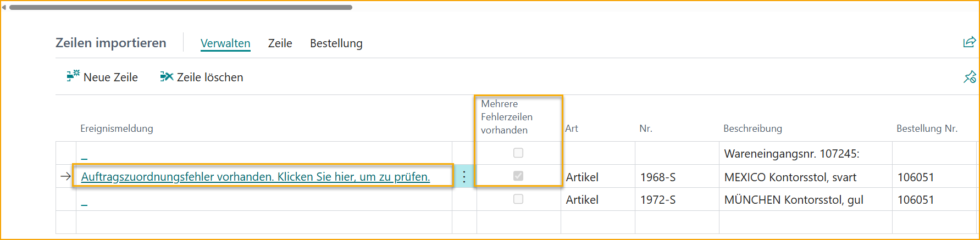Select the cell containing 1972-S
The image size is (980, 240).
click(x=658, y=200)
